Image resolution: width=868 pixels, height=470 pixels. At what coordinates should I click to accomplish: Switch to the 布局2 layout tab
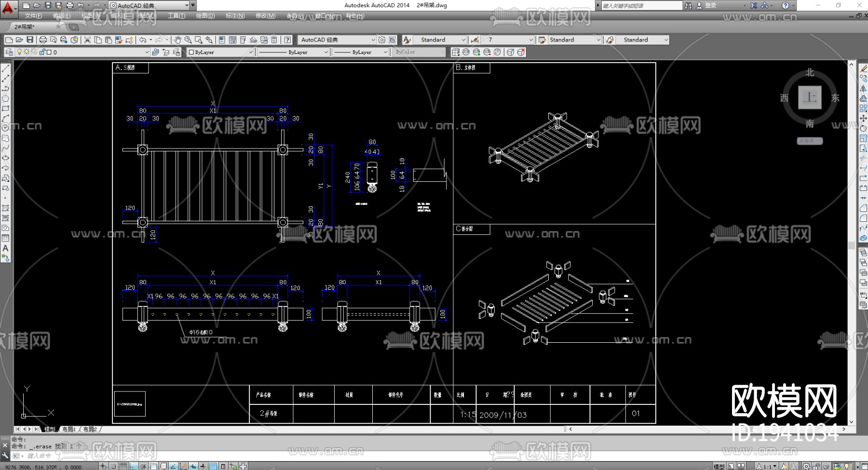(x=90, y=429)
